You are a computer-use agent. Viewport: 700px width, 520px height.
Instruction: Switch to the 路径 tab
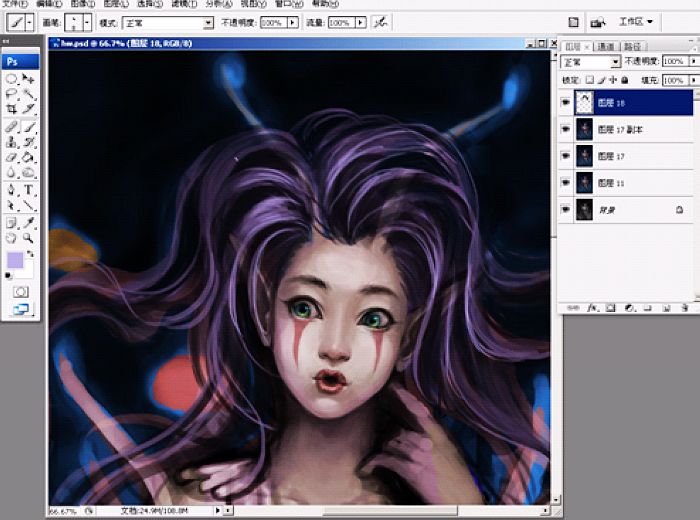pos(632,46)
